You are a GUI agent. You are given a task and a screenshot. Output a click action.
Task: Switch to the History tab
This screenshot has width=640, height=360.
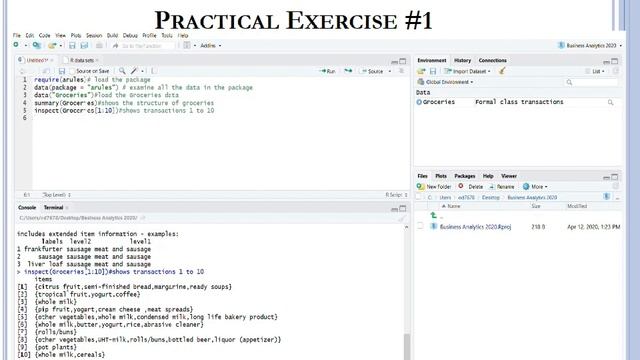click(x=462, y=60)
